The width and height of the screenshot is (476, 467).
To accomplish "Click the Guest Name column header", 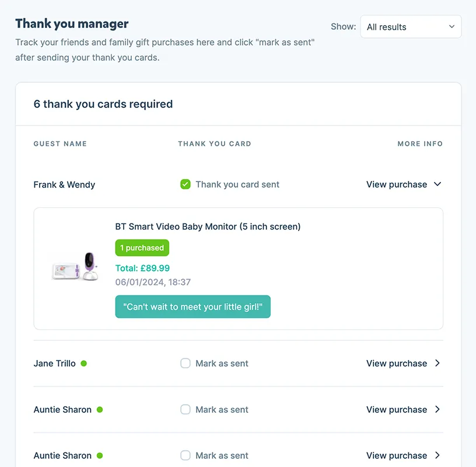I will tap(60, 144).
